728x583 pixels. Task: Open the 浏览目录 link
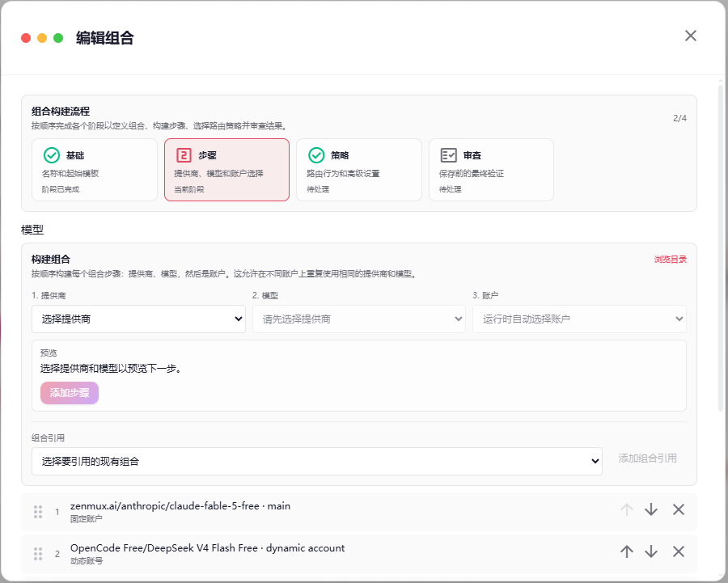pyautogui.click(x=671, y=260)
